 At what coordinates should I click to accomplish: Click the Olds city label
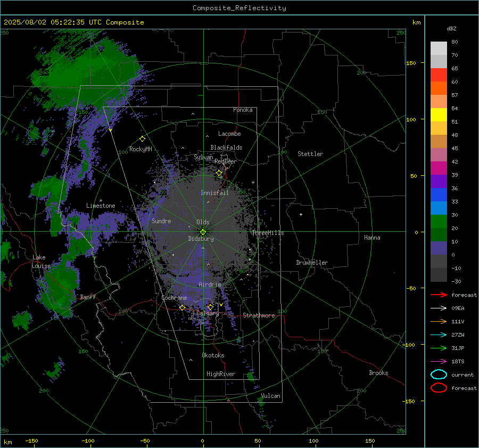tap(203, 222)
